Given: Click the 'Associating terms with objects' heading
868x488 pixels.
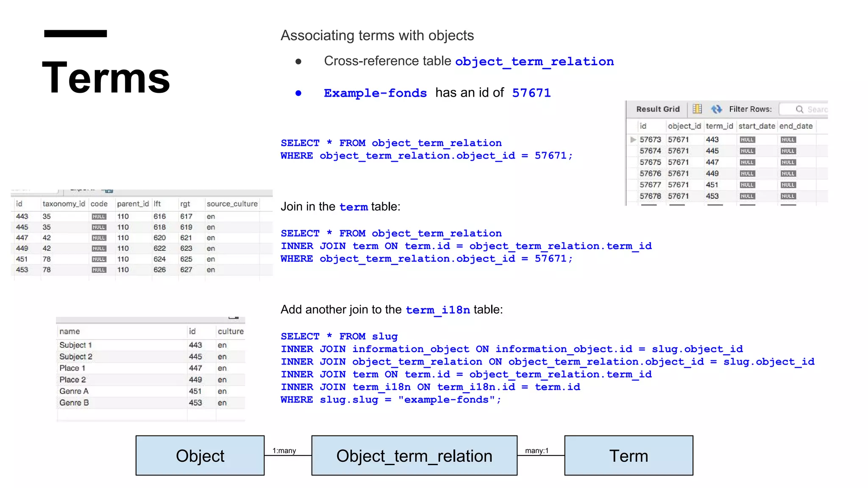Looking at the screenshot, I should pyautogui.click(x=377, y=36).
